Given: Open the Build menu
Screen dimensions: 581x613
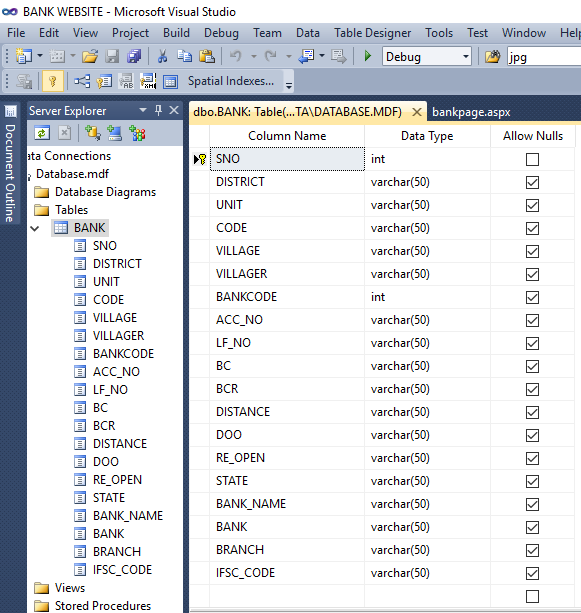Looking at the screenshot, I should point(176,33).
